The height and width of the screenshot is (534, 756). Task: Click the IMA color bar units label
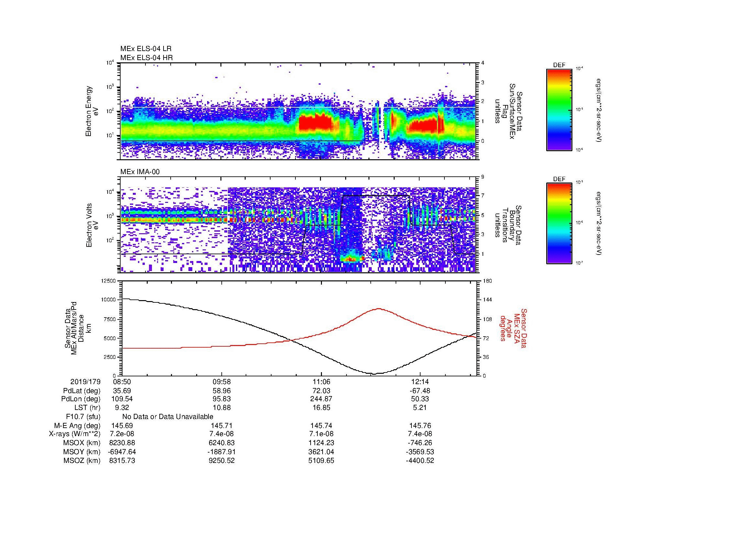599,224
